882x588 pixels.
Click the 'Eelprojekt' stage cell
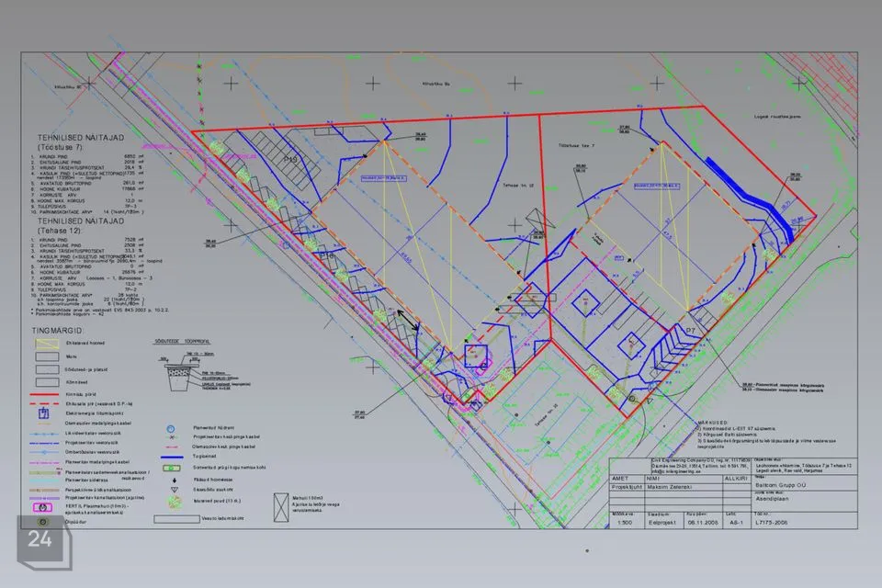pyautogui.click(x=662, y=522)
